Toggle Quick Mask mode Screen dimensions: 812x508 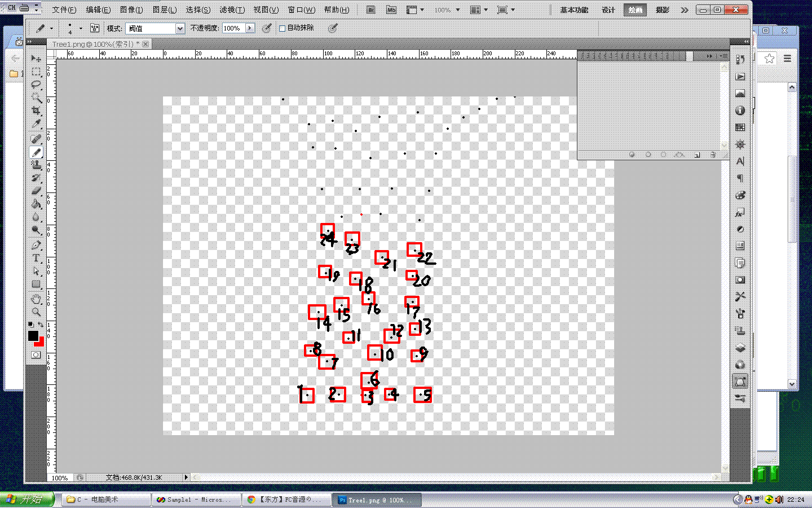point(36,355)
